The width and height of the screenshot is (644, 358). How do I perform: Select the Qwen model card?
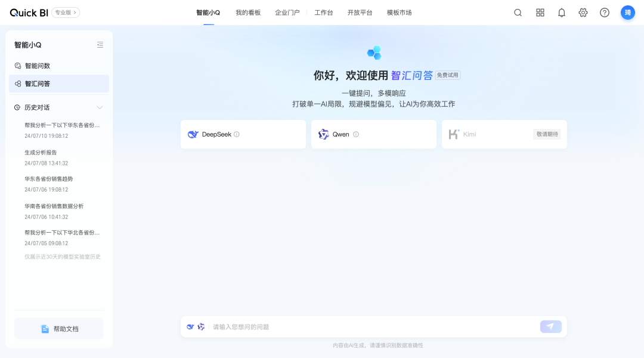point(374,134)
